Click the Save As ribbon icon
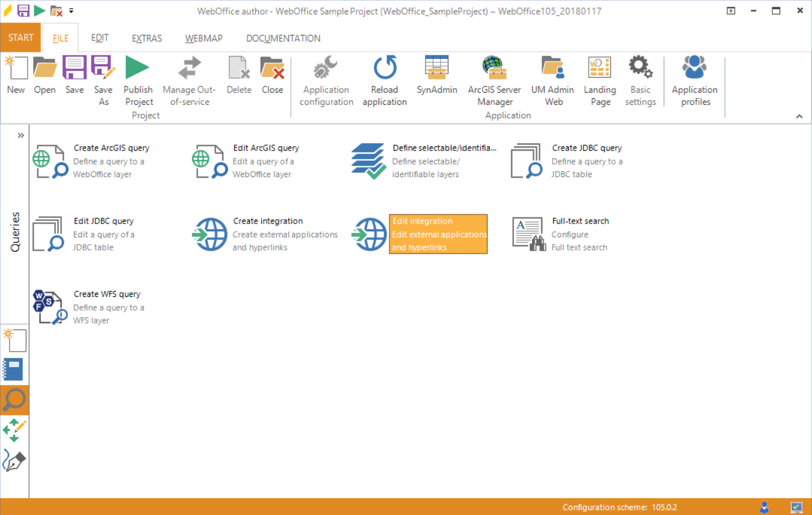812x515 pixels. (103, 67)
